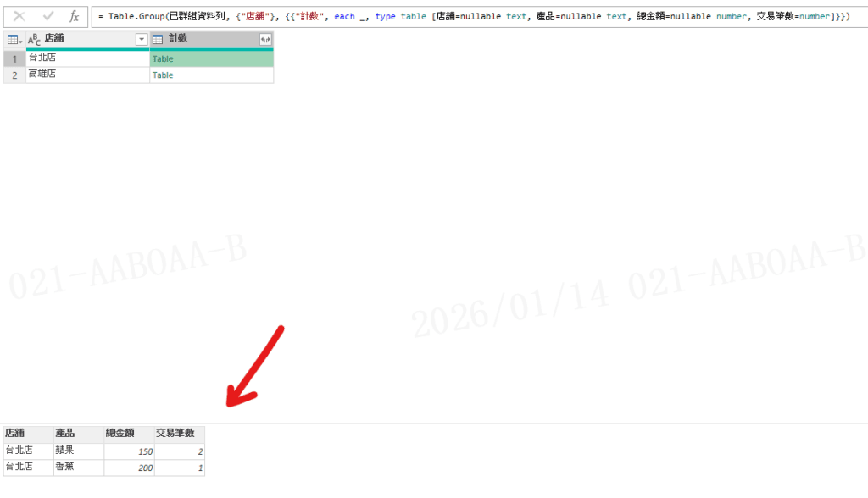Click the 蘋果 cell in the preview table
868x498 pixels.
click(x=65, y=451)
